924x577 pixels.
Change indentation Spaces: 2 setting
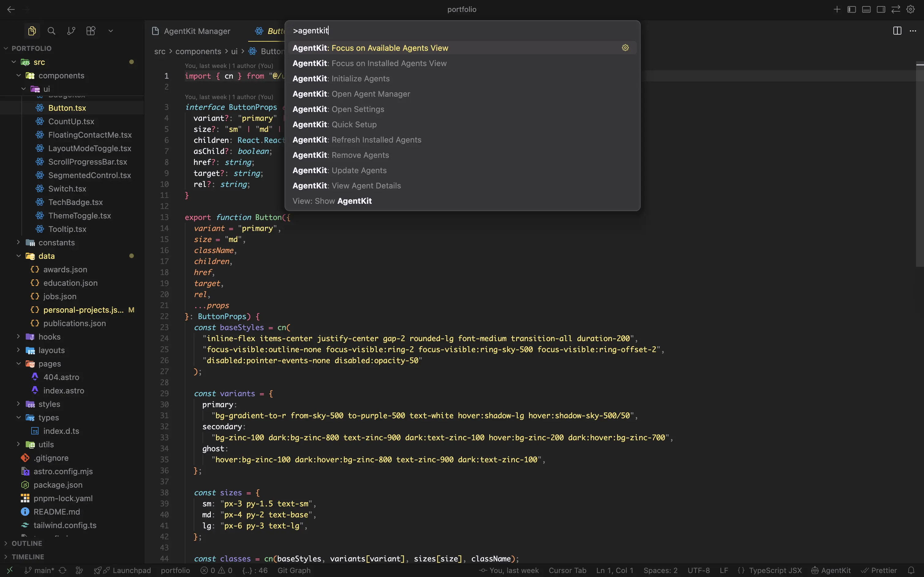[660, 571]
